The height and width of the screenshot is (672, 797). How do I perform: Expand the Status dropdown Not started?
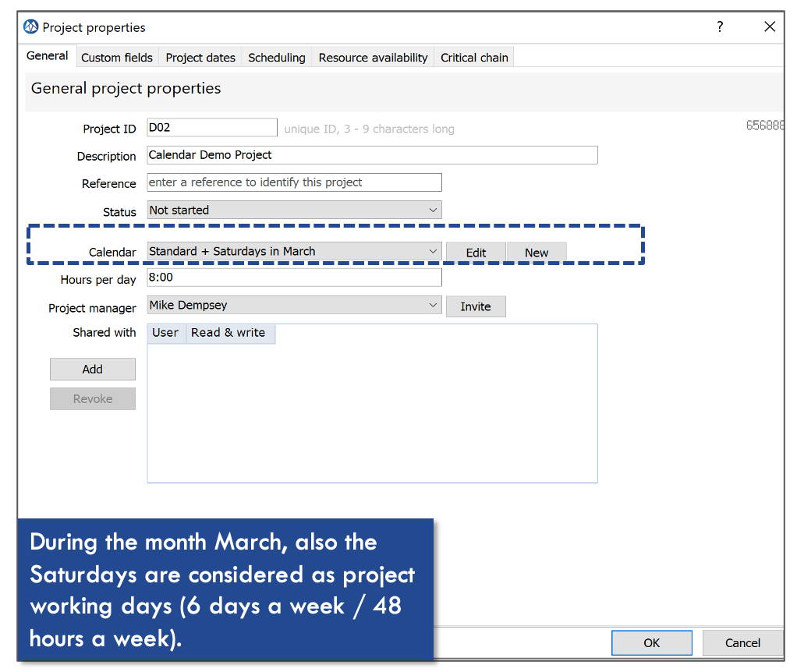pos(294,210)
